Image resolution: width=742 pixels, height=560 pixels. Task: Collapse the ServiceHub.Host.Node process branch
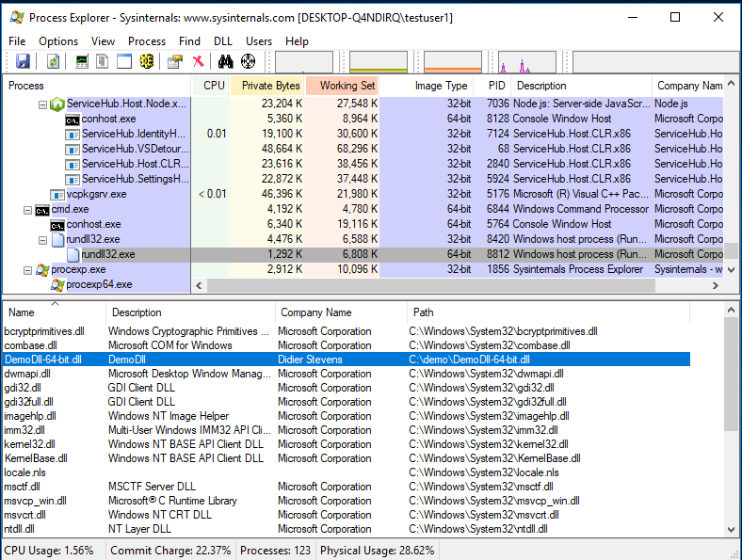[x=42, y=104]
